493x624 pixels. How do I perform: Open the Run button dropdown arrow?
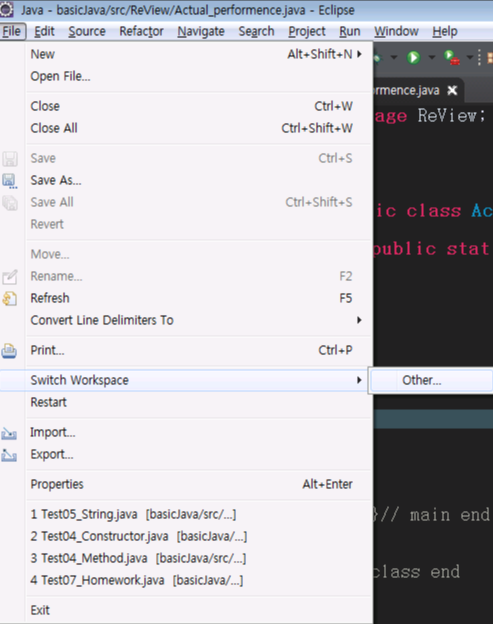431,58
